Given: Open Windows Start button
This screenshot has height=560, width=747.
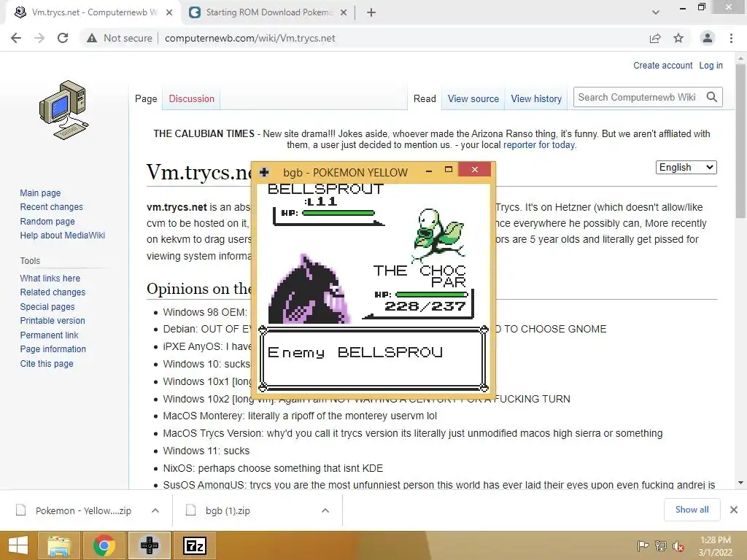Looking at the screenshot, I should pyautogui.click(x=18, y=545).
